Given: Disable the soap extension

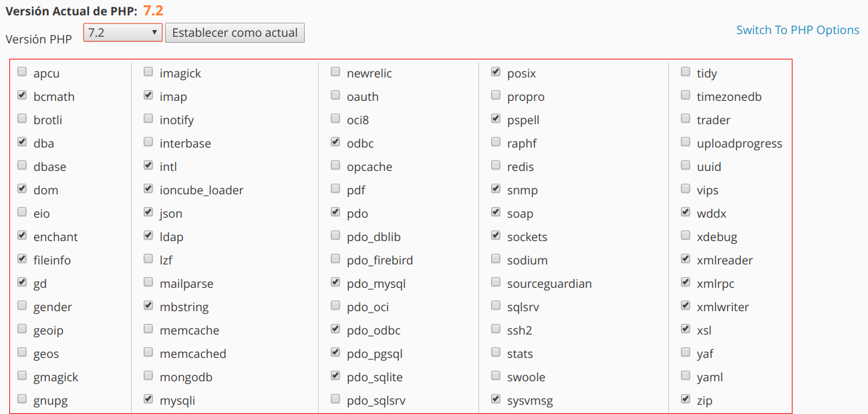Looking at the screenshot, I should [496, 212].
